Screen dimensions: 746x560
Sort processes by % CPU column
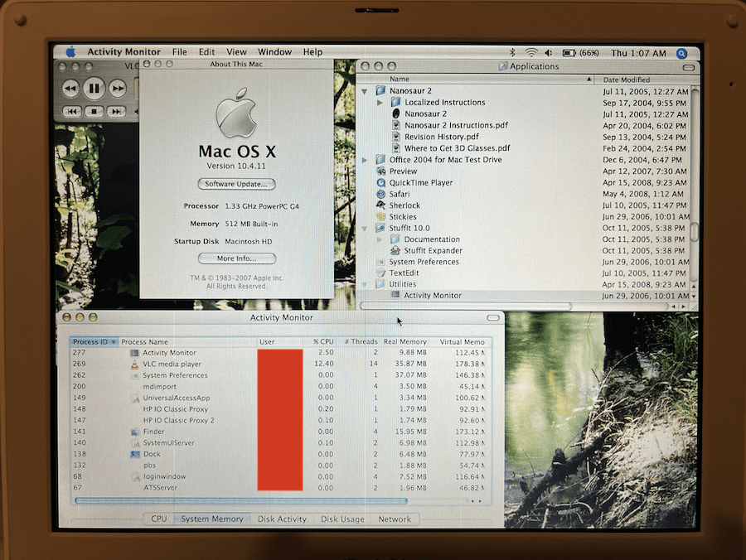319,342
